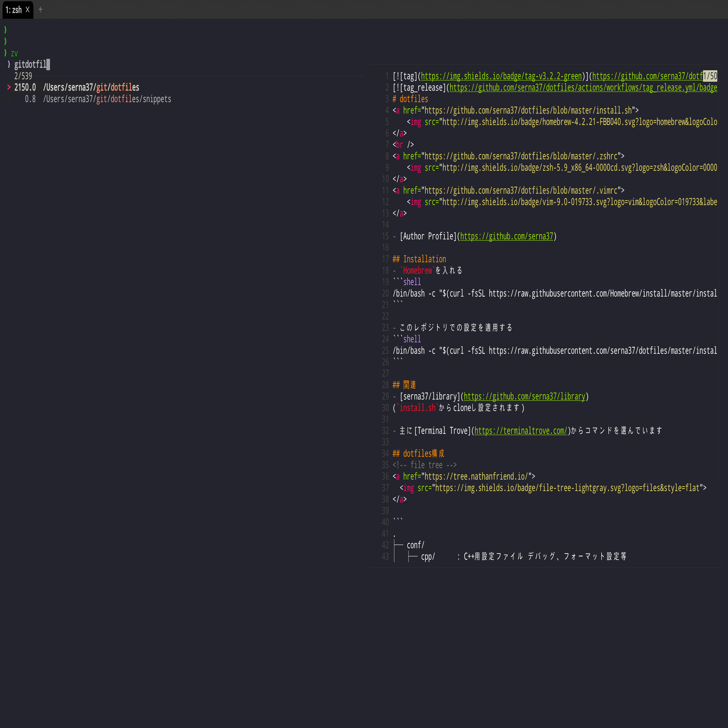Click the tree.nathanfriend.io href line
The image size is (728, 728).
[464, 476]
